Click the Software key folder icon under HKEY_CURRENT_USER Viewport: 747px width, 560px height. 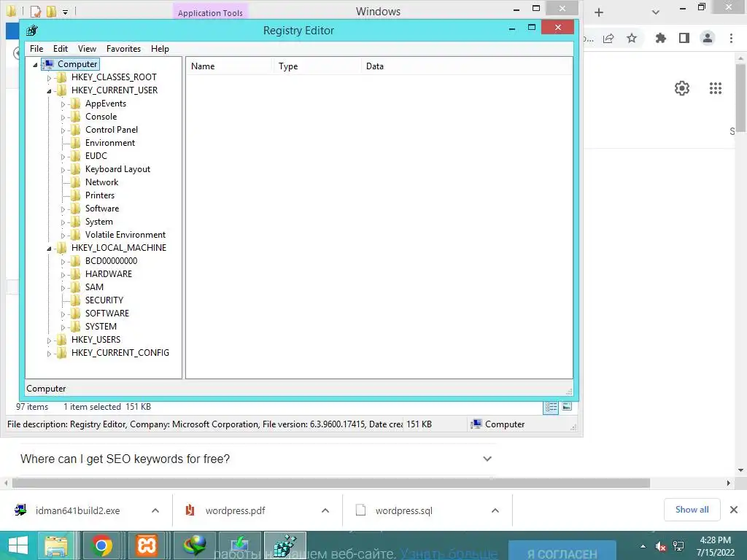[x=75, y=209]
